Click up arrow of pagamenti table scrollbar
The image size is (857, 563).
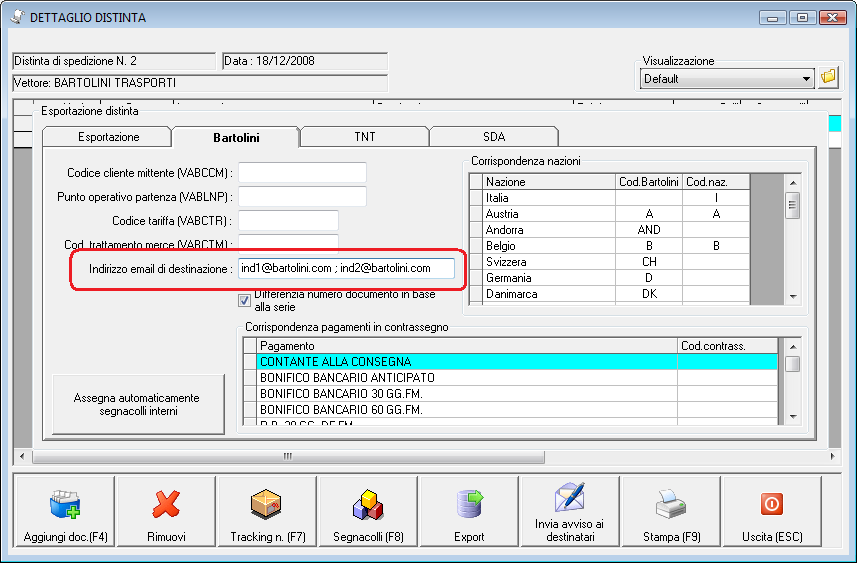coord(793,347)
